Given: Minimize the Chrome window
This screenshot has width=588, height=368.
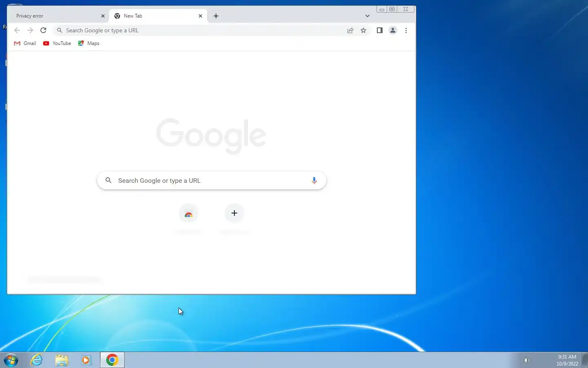Looking at the screenshot, I should tap(382, 9).
